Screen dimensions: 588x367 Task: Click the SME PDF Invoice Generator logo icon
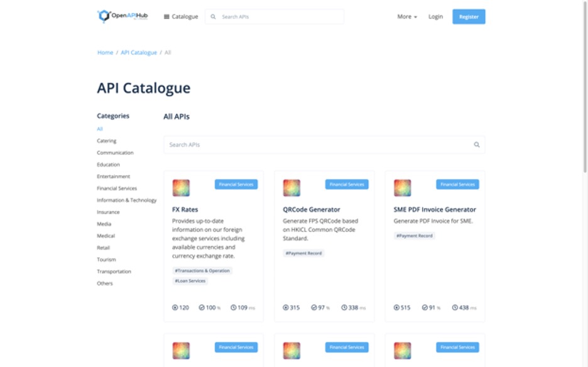pos(402,187)
